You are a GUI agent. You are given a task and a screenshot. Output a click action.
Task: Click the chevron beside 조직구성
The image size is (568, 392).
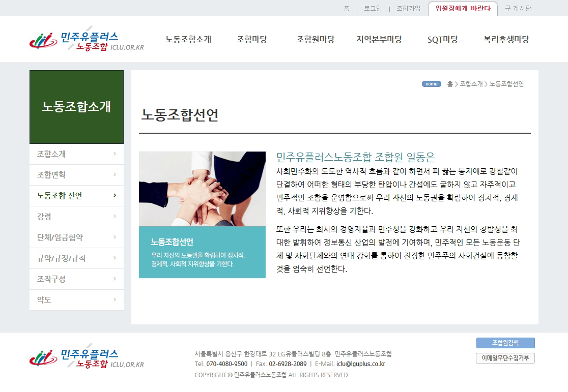tap(115, 279)
